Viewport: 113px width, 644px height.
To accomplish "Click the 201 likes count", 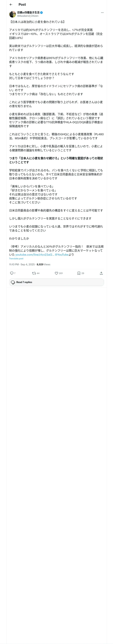I will [x=61, y=273].
